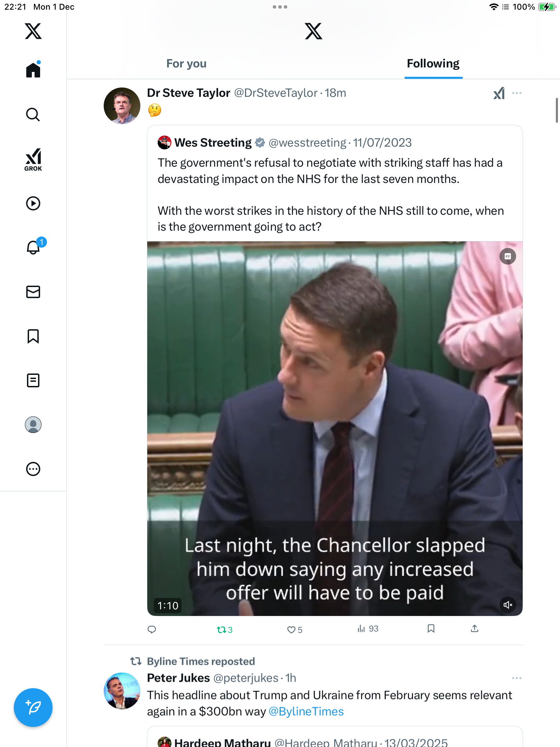
Task: Open Dr Steve Taylor's profile picture
Action: 122,106
